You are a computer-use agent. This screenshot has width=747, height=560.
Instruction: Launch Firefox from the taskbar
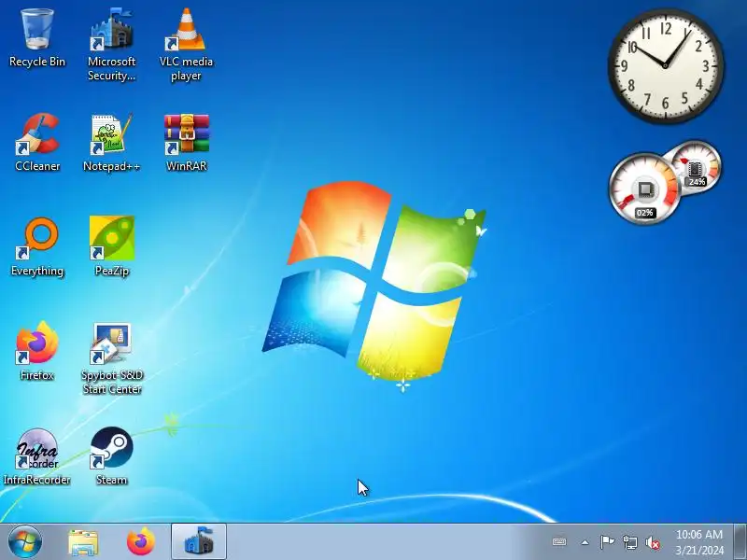click(x=141, y=542)
